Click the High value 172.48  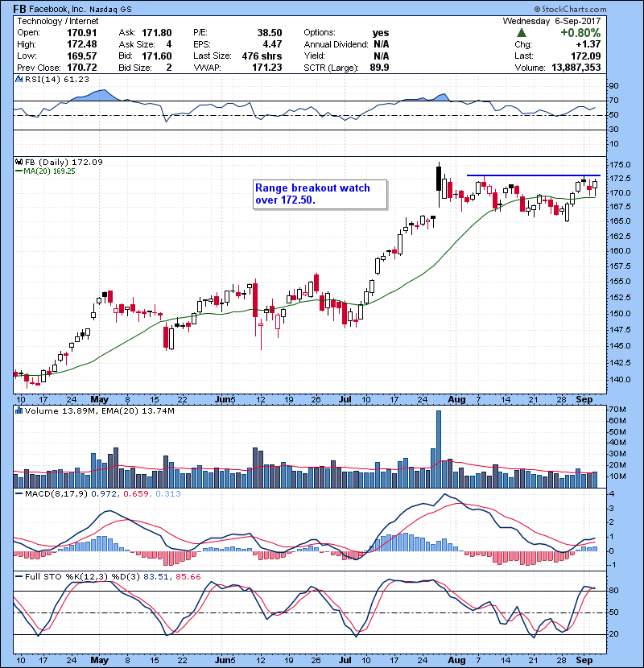pos(82,44)
